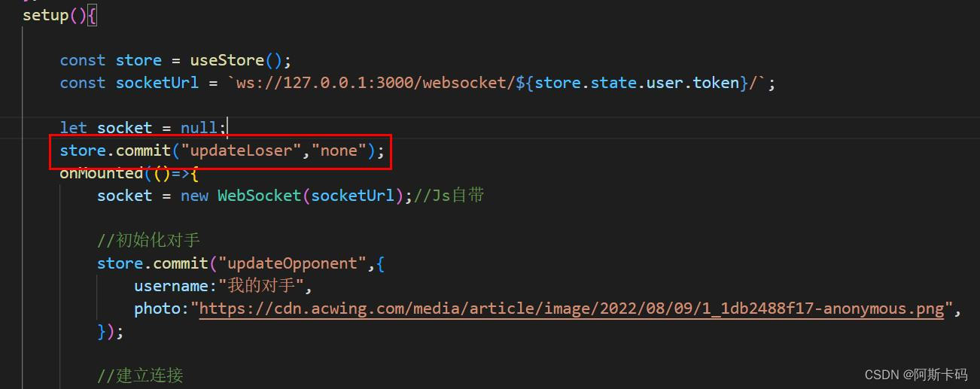
Task: Click the 'socketUrl' variable declaration
Action: (x=157, y=83)
